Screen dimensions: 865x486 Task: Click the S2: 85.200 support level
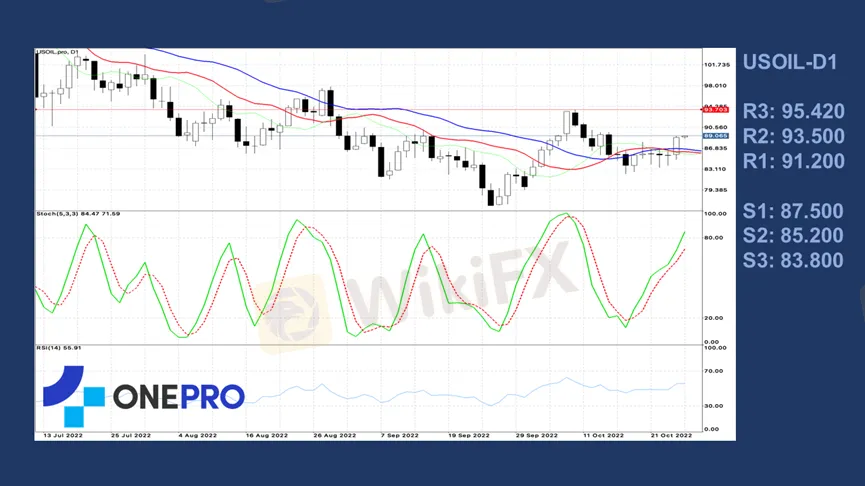[x=793, y=236]
